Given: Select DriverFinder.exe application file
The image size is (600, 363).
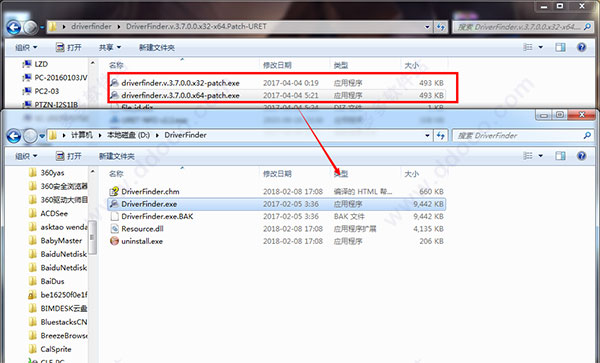Looking at the screenshot, I should (277, 204).
